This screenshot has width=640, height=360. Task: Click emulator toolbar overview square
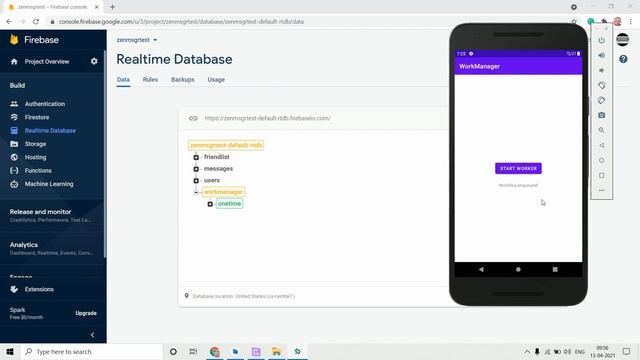tap(602, 176)
